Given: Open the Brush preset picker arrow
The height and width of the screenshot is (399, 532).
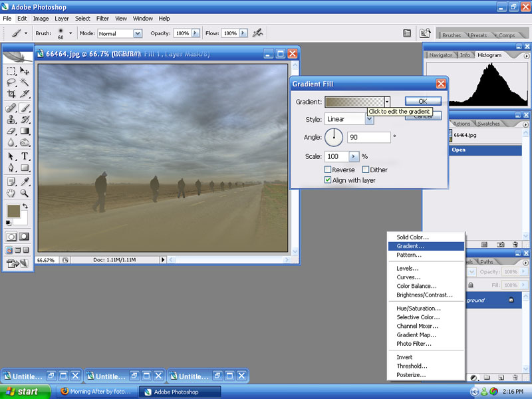Looking at the screenshot, I should click(x=70, y=33).
